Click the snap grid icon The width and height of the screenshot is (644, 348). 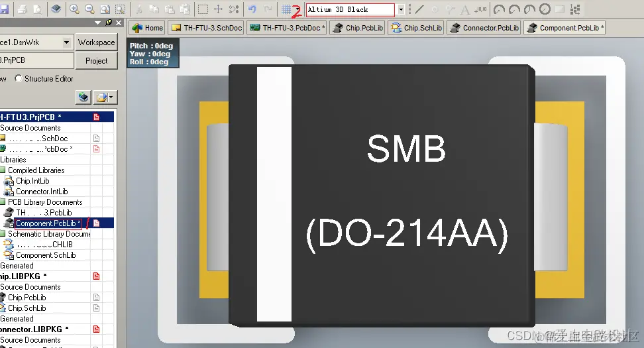pos(286,9)
